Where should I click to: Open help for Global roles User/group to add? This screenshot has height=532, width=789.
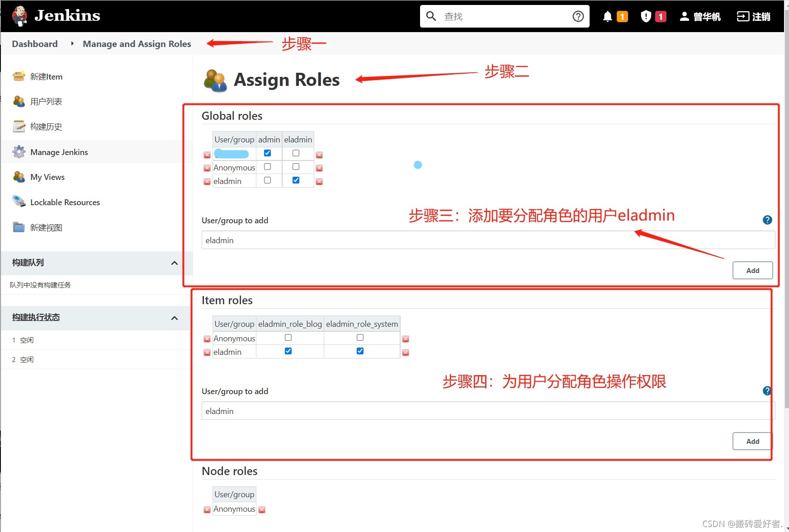767,220
